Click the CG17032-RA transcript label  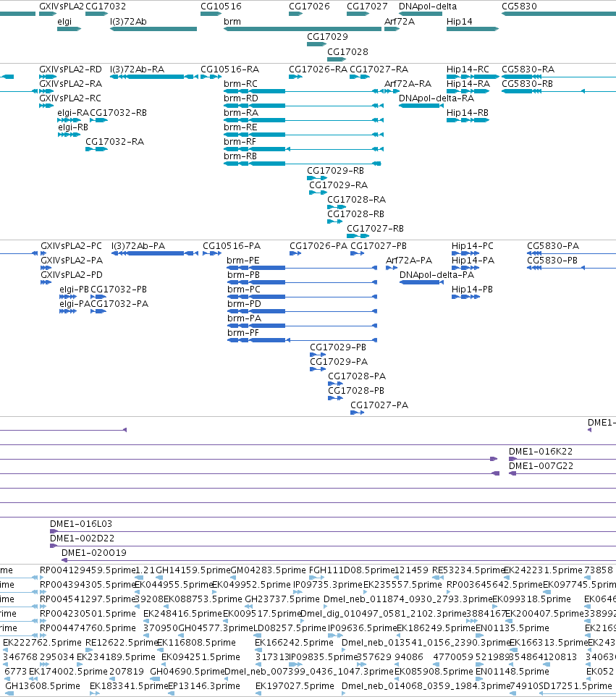coord(114,142)
